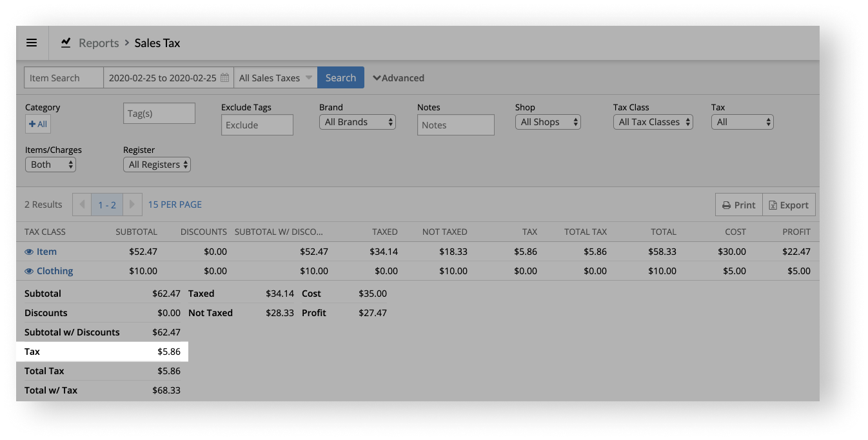Viewport: 868px width, 440px height.
Task: Click inside the Item Search field
Action: click(x=64, y=77)
